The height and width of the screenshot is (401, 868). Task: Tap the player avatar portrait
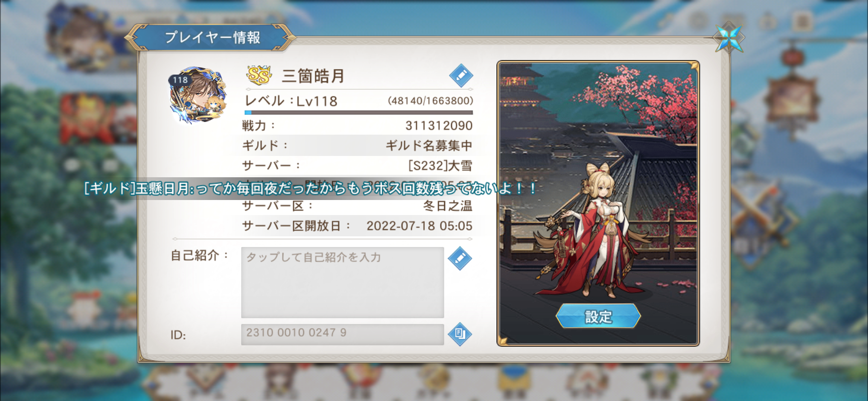click(x=199, y=96)
